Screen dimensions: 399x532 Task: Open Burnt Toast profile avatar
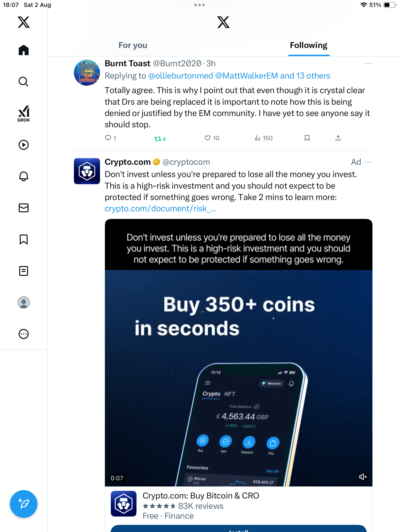click(x=87, y=73)
